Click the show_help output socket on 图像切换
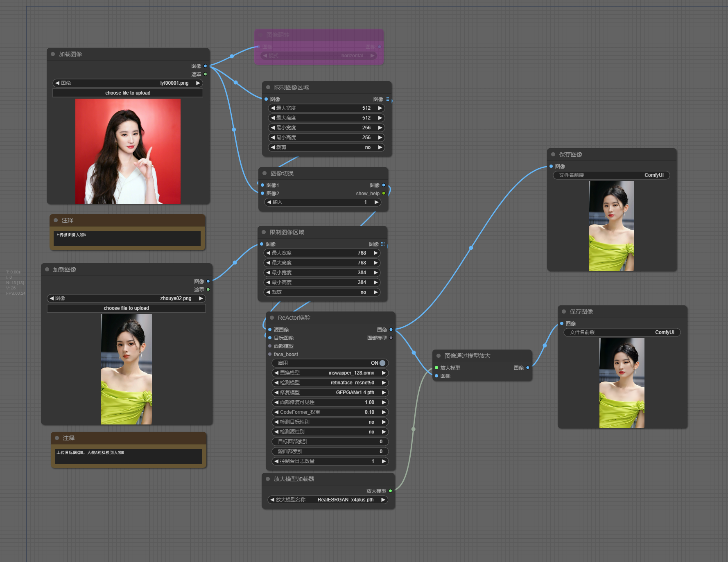 pos(384,193)
